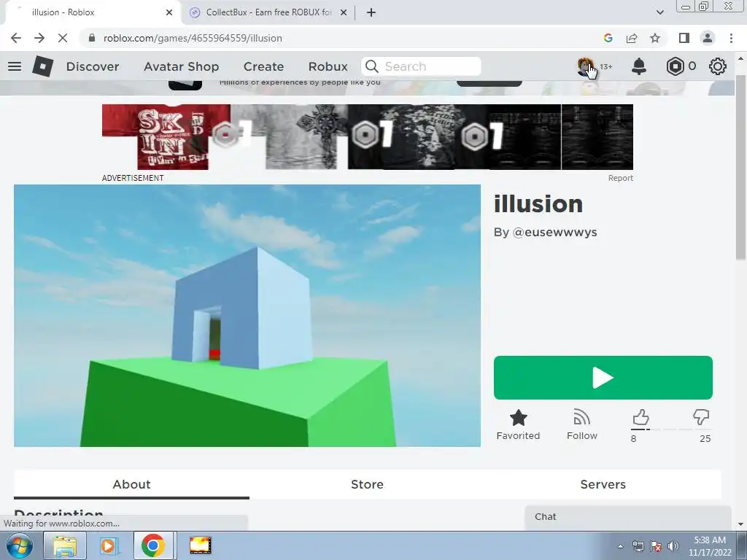747x560 pixels.
Task: Click the browser address bar URL
Action: (x=193, y=38)
